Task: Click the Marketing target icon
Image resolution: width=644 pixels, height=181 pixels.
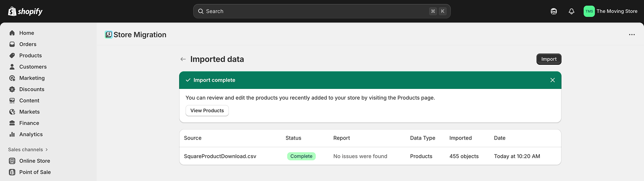Action: (12, 78)
